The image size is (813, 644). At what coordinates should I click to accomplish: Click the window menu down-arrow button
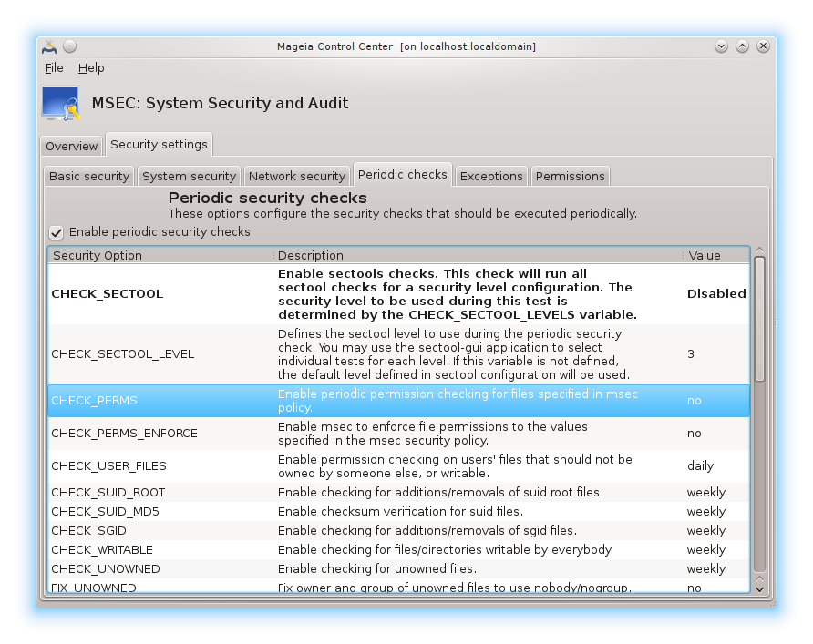coord(721,46)
